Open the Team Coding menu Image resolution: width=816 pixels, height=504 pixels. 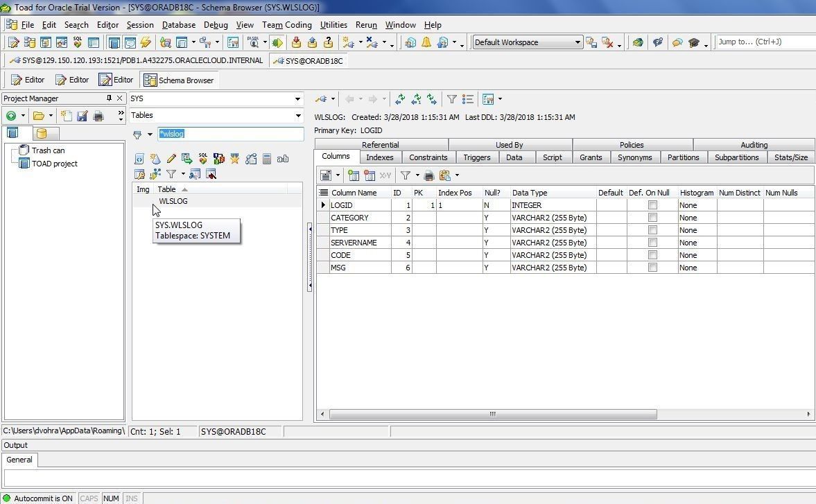(x=287, y=25)
